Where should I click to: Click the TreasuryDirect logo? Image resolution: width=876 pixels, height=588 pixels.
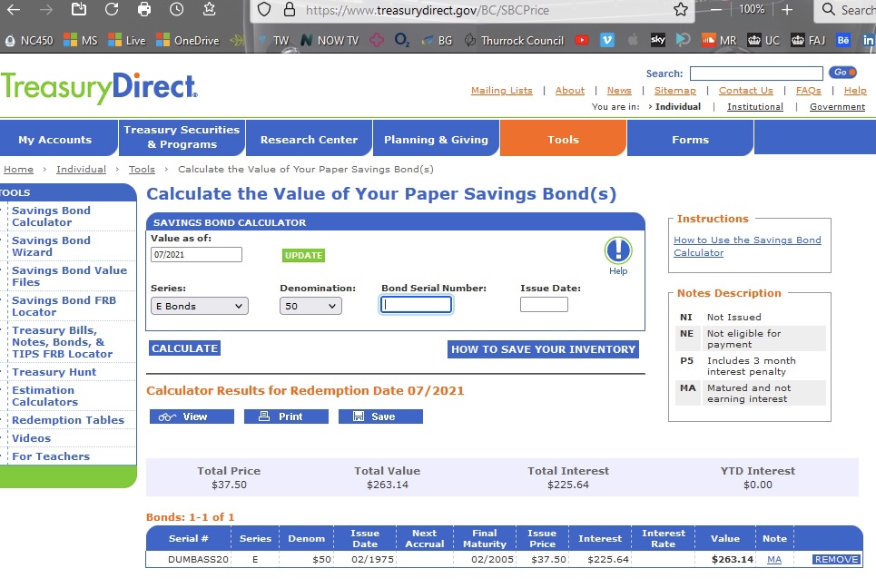(x=100, y=88)
